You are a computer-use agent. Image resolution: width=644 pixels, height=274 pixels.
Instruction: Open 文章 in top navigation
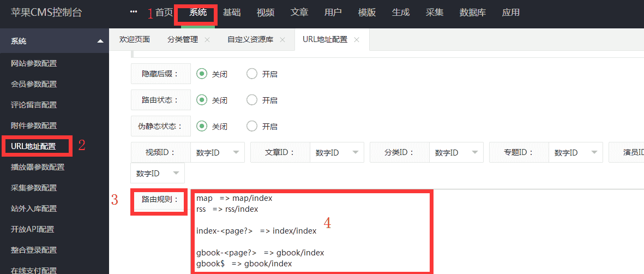[x=299, y=13]
